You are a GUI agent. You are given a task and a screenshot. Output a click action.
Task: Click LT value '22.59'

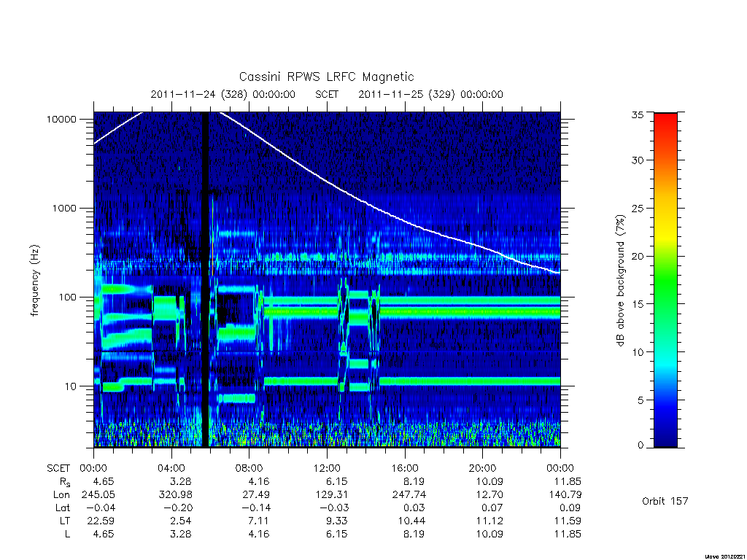[101, 521]
